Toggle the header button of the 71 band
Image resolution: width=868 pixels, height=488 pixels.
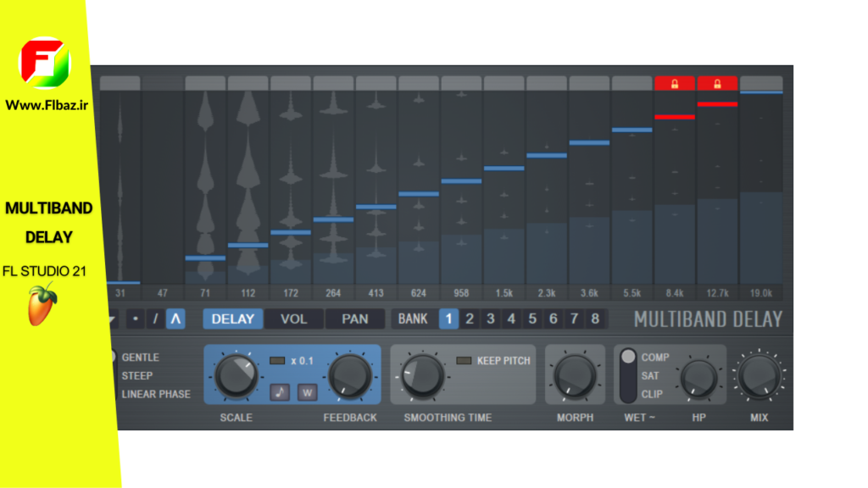pos(205,83)
